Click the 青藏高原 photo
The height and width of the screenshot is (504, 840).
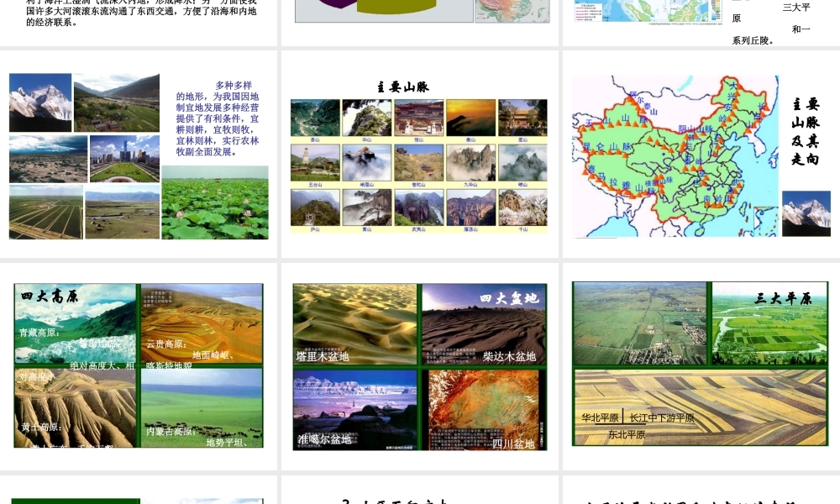tap(75, 324)
